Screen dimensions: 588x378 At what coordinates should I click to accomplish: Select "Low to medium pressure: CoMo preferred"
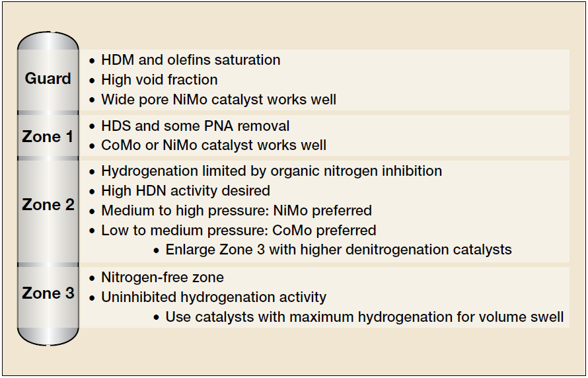[x=239, y=231]
